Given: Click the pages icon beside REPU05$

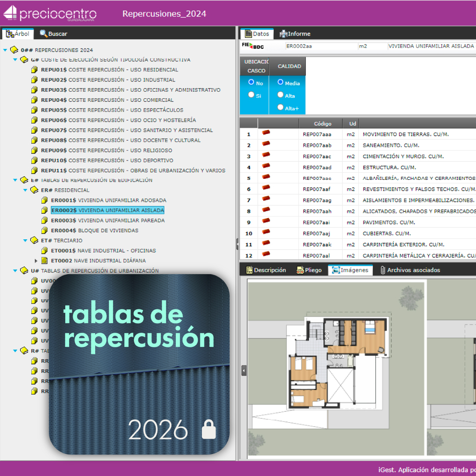Looking at the screenshot, I should coord(34,110).
